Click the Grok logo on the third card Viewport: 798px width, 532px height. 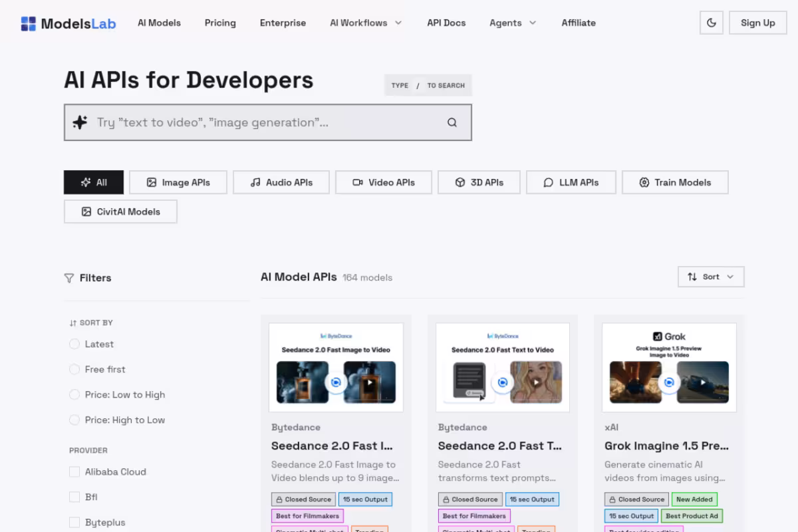tap(669, 336)
